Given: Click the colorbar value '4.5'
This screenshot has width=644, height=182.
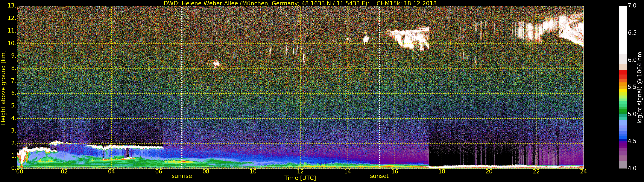Looking at the screenshot, I should 632,141.
